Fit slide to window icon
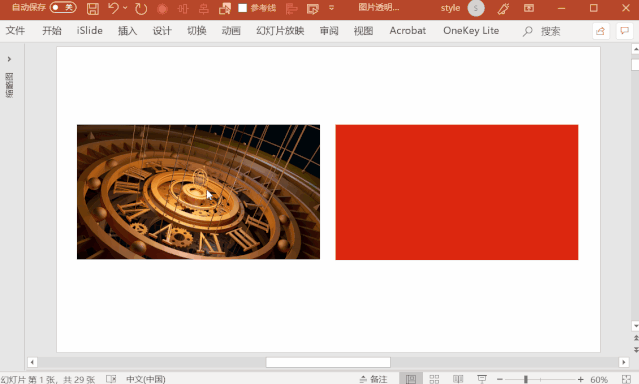 point(626,379)
